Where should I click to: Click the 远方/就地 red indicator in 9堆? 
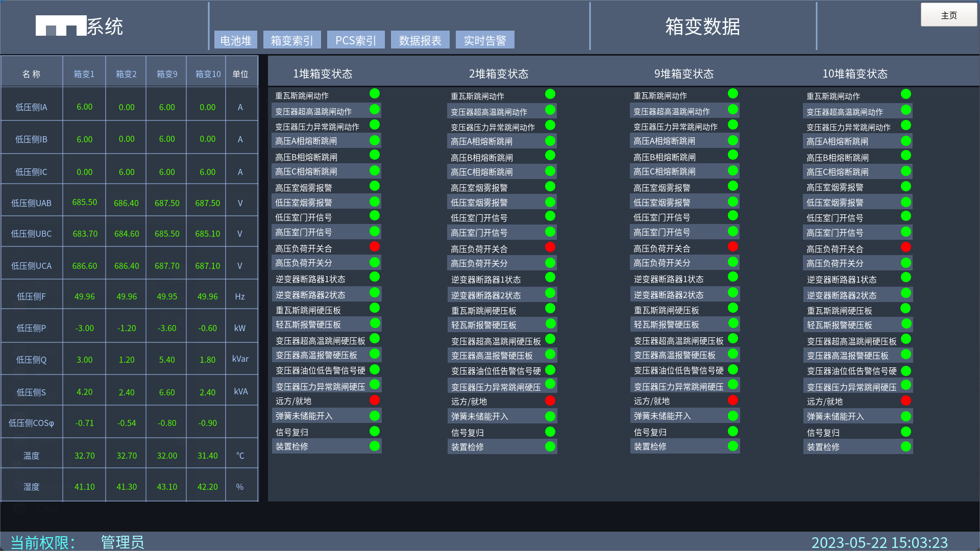tap(732, 400)
